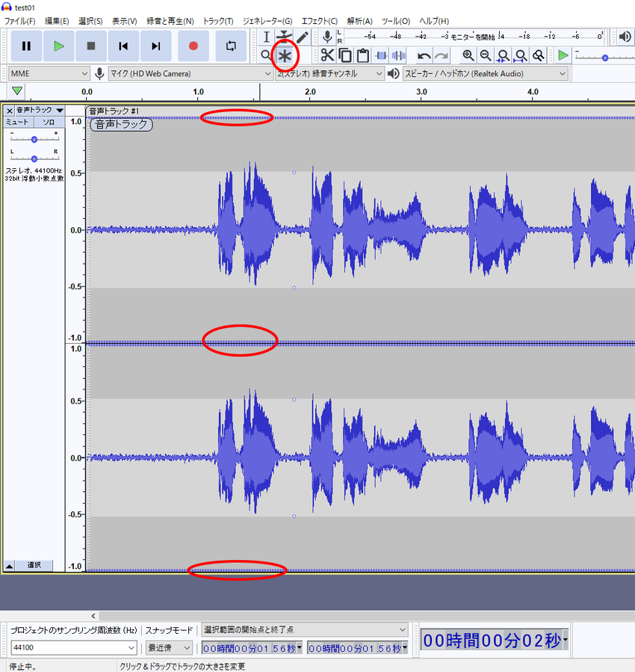Viewport: 635px width, 672px height.
Task: Select the Selection (I-beam) tool
Action: [267, 37]
